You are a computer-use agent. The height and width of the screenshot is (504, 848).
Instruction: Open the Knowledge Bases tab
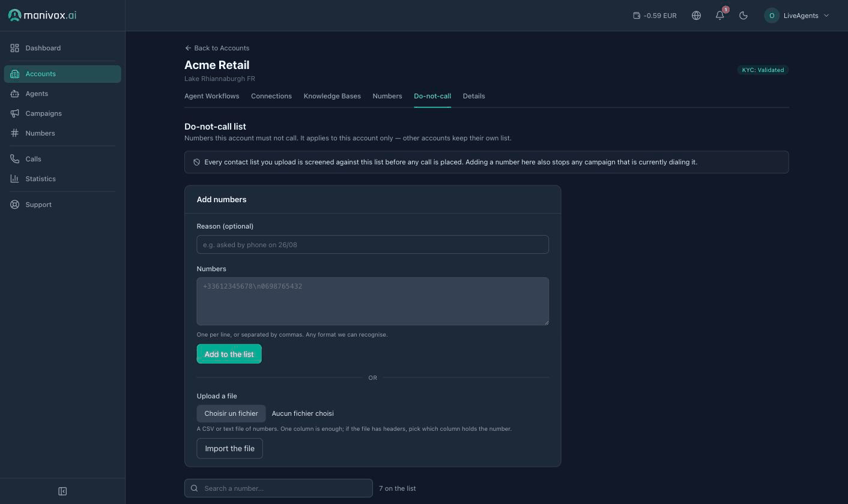coord(332,96)
